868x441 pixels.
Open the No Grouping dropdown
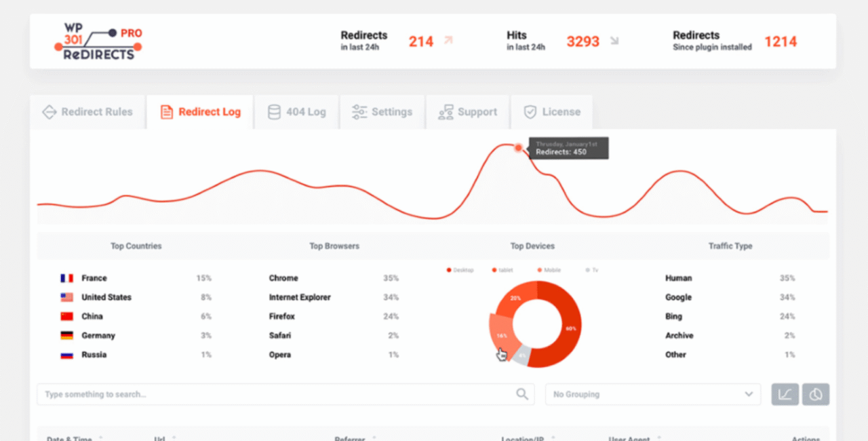(653, 394)
